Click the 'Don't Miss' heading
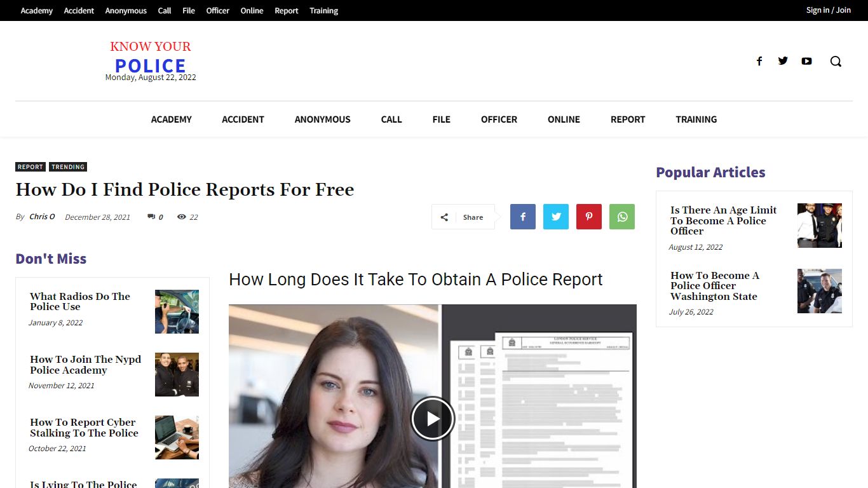 51,259
